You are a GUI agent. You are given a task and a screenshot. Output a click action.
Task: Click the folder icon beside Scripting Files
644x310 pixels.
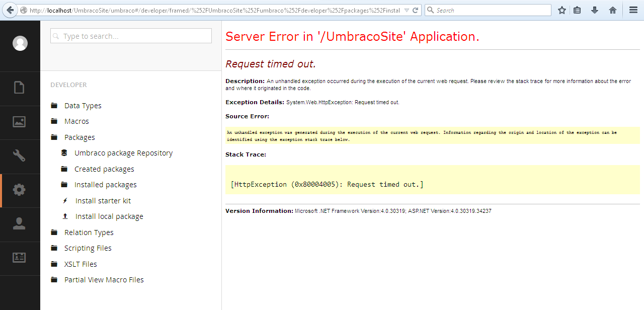pyautogui.click(x=54, y=248)
